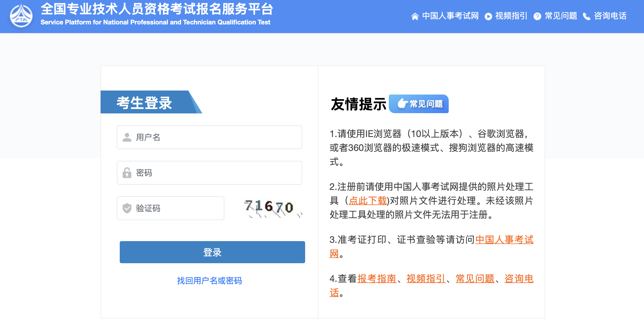Open 视频指引 in the header navigation
Viewport: 644px width, 324px height.
[x=511, y=16]
